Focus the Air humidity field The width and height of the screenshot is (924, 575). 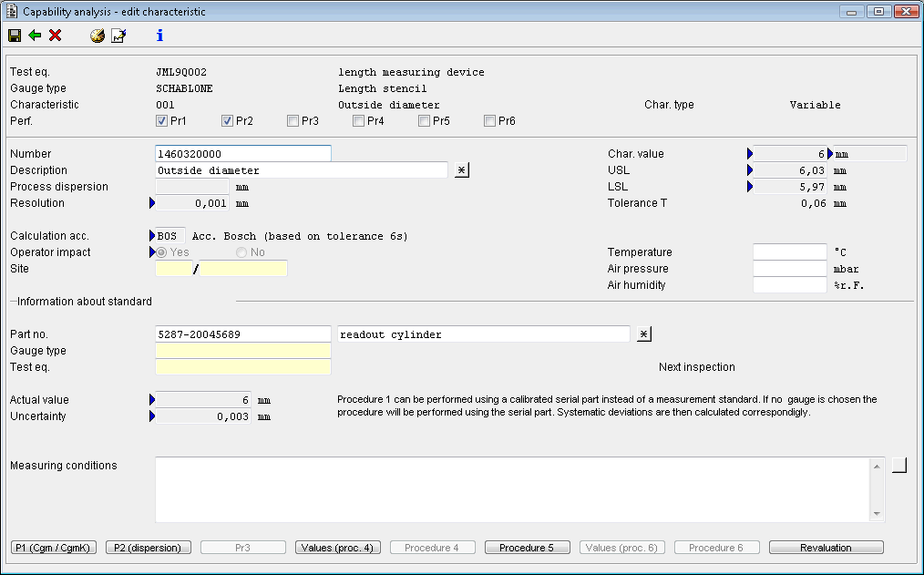click(790, 285)
